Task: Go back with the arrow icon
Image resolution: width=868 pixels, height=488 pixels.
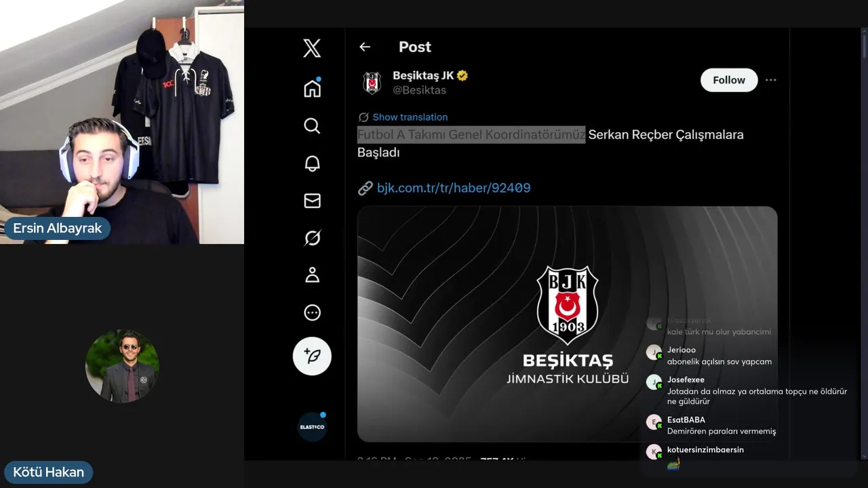Action: coord(365,47)
